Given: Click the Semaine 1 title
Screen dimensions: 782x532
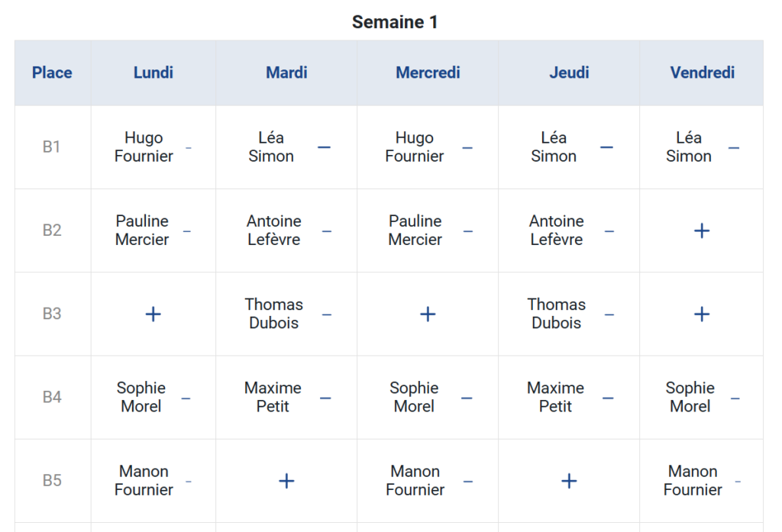Looking at the screenshot, I should 396,21.
